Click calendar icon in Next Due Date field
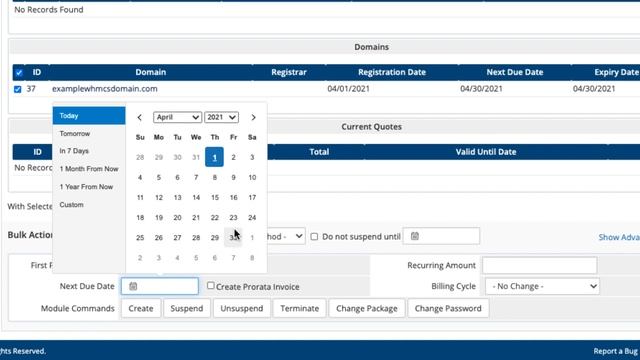This screenshot has width=640, height=360. pos(133,286)
